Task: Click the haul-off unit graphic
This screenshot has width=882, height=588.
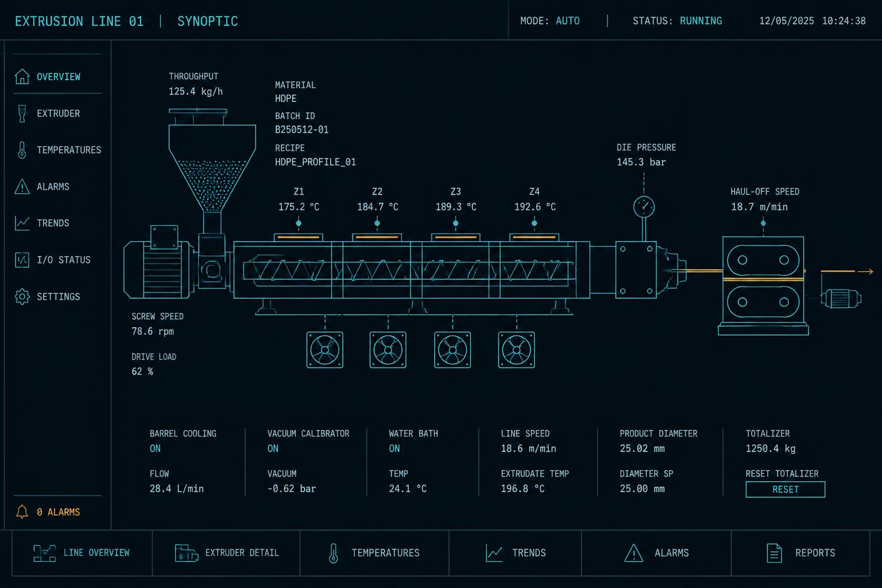Action: pyautogui.click(x=763, y=285)
